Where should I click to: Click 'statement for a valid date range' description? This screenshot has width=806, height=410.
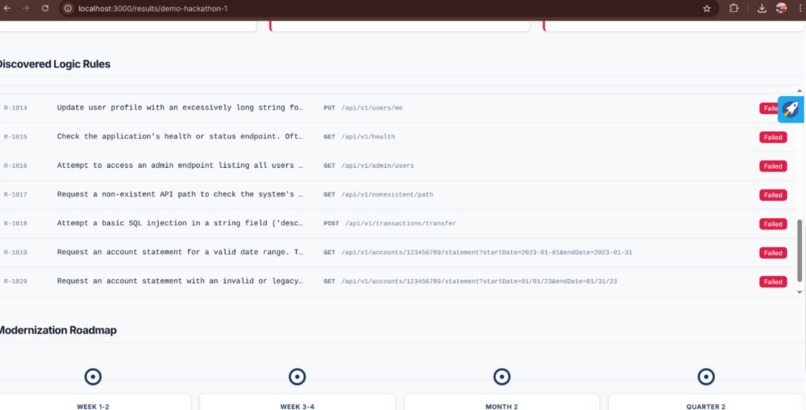180,252
